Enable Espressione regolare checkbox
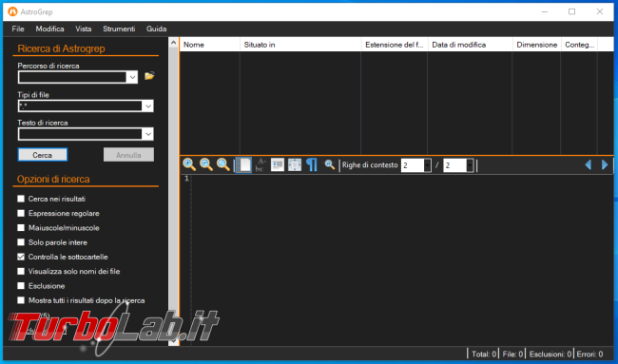 click(21, 213)
